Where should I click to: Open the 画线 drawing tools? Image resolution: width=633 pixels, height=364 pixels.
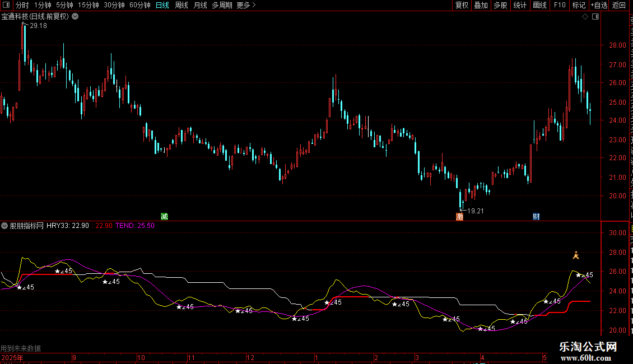click(x=540, y=5)
